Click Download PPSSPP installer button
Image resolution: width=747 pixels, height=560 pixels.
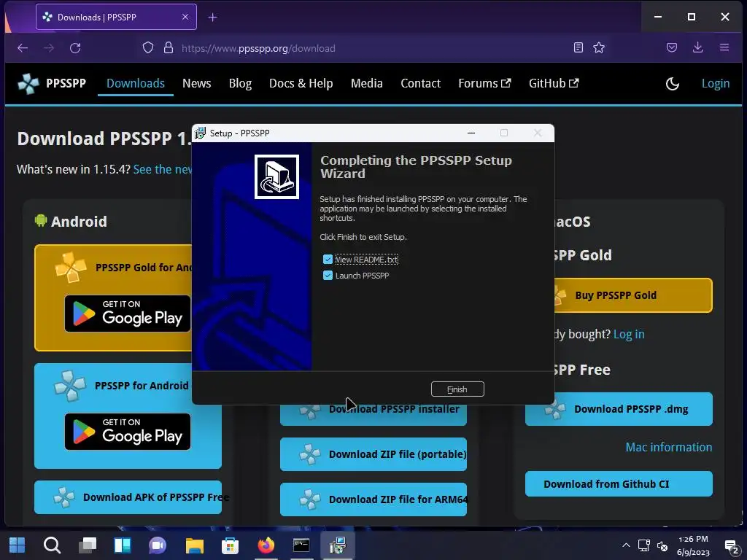point(373,414)
